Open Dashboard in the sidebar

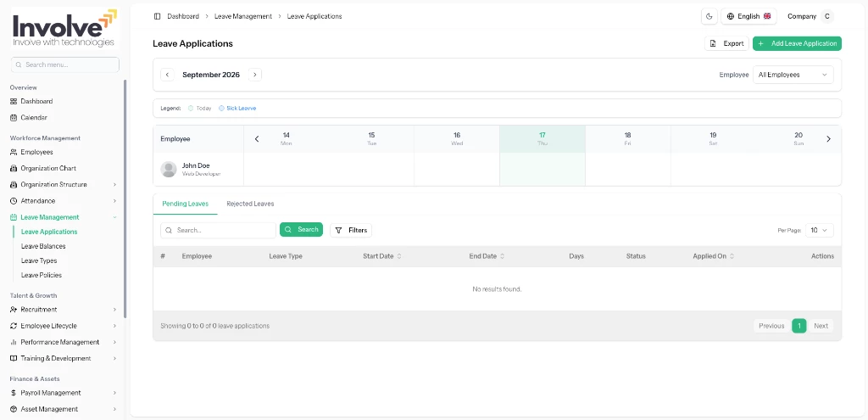click(64, 102)
